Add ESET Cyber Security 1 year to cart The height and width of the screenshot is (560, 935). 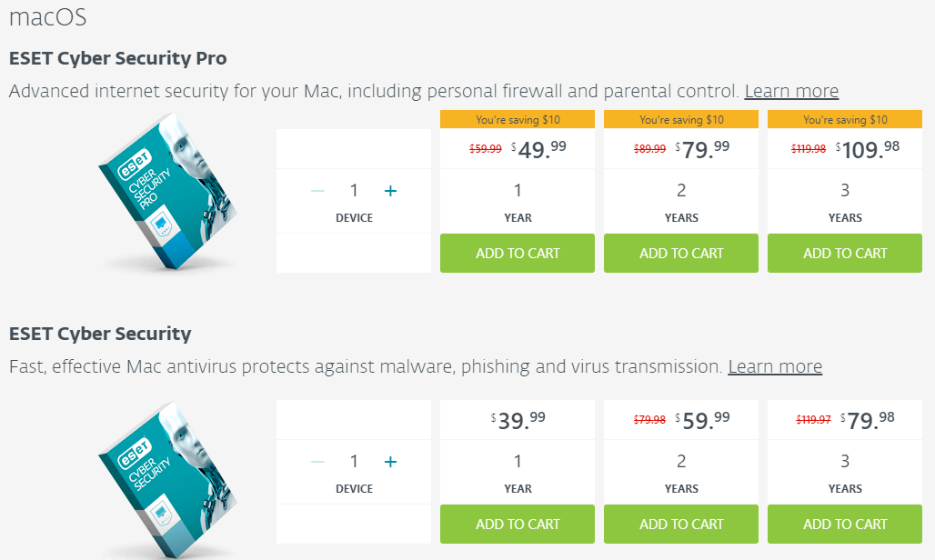[x=518, y=525]
